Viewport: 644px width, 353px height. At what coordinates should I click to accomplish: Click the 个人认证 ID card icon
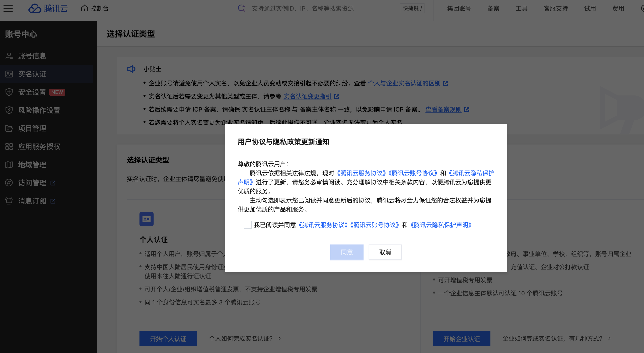(x=147, y=219)
